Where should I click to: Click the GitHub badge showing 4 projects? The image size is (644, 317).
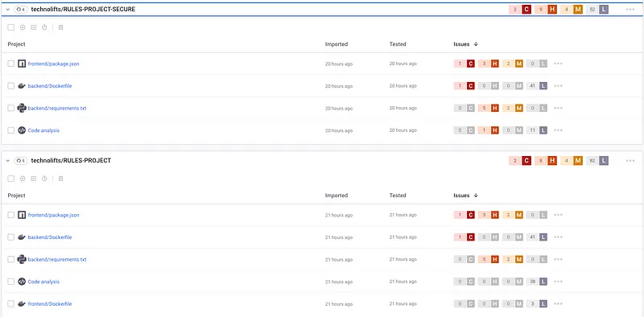(21, 10)
